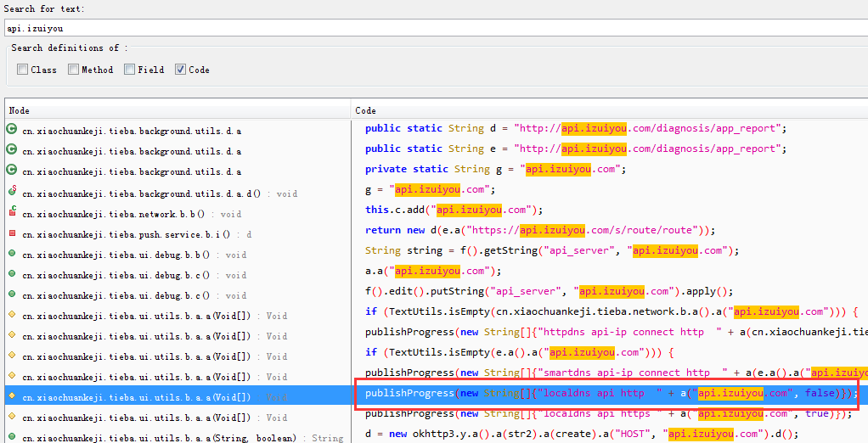Enable the Class search checkbox
The height and width of the screenshot is (443, 868).
point(23,70)
